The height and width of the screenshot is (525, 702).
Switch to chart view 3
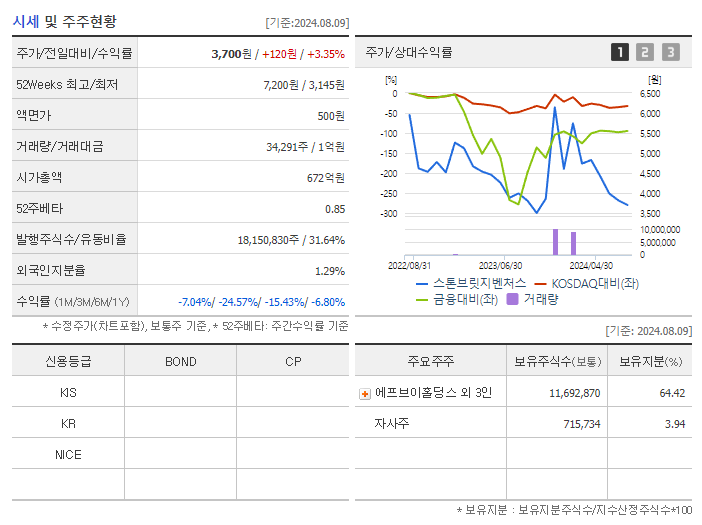pos(671,52)
